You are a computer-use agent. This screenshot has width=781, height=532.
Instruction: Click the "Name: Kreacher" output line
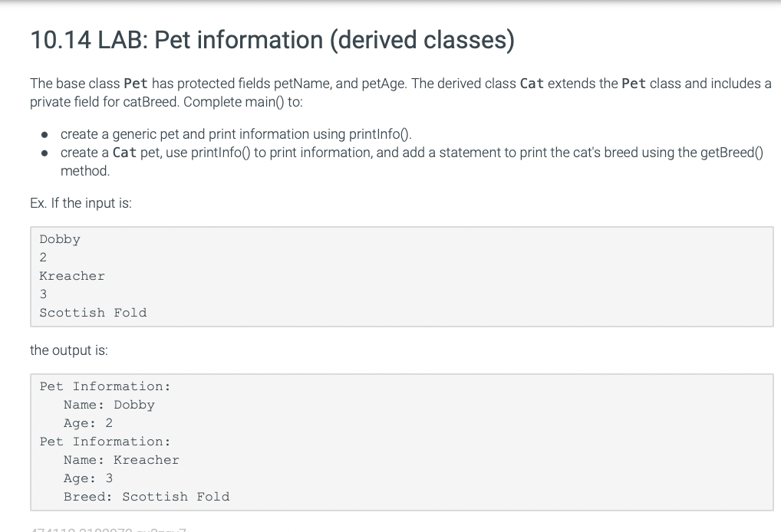pos(121,461)
